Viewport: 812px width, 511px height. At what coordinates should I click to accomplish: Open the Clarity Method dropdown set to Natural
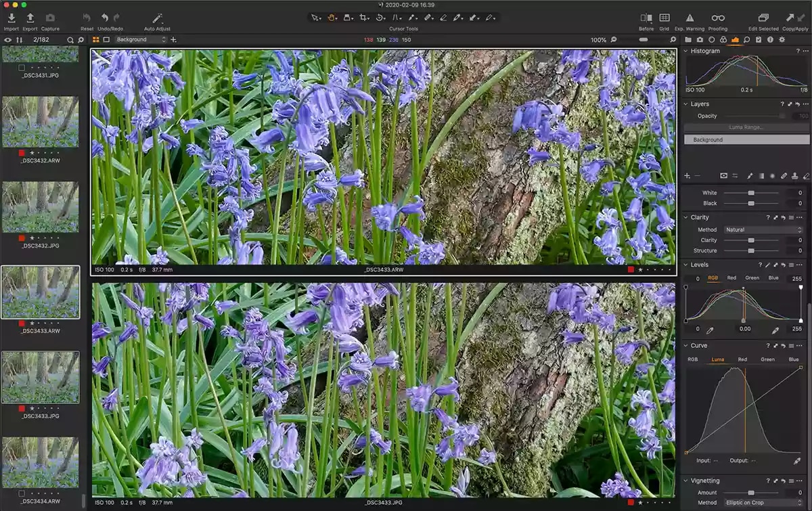762,229
